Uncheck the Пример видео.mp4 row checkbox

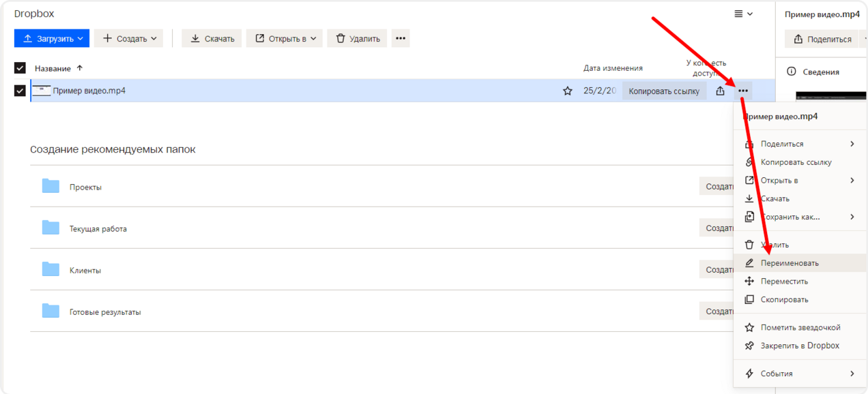[20, 91]
